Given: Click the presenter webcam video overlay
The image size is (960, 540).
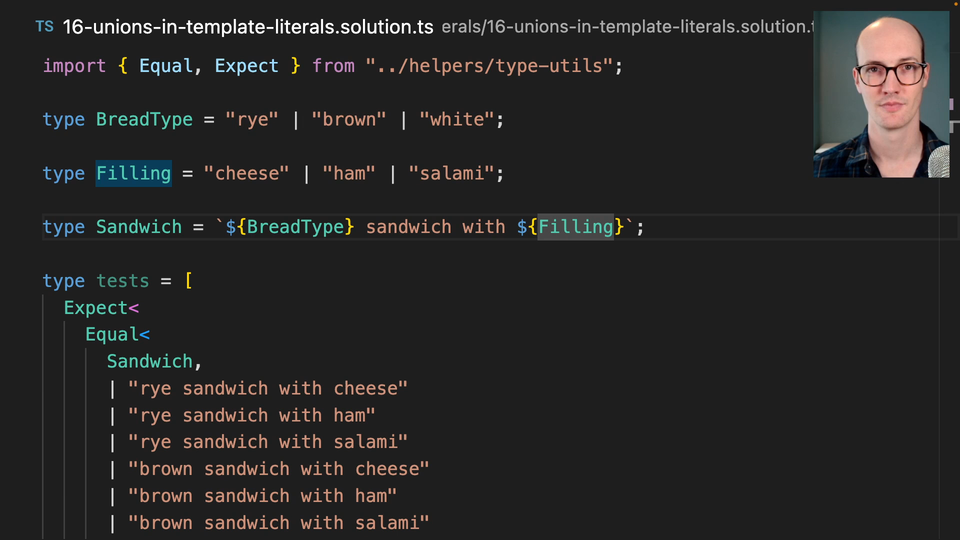Looking at the screenshot, I should [x=881, y=94].
